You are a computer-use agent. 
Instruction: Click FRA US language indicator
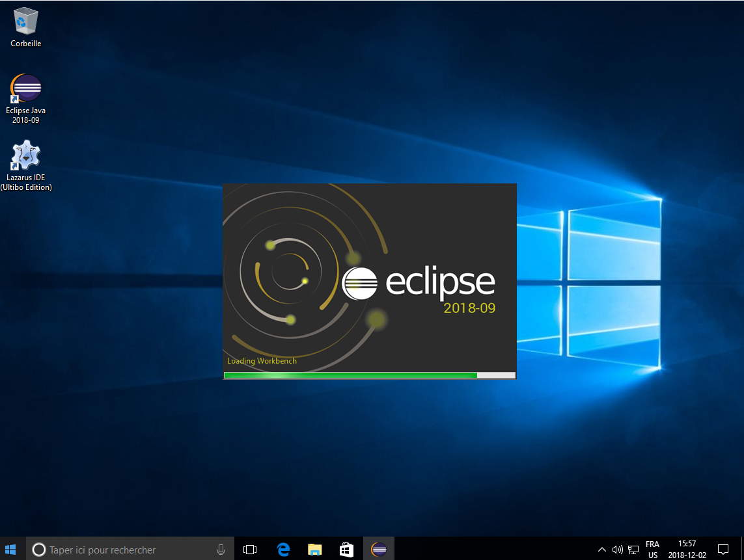coord(652,550)
